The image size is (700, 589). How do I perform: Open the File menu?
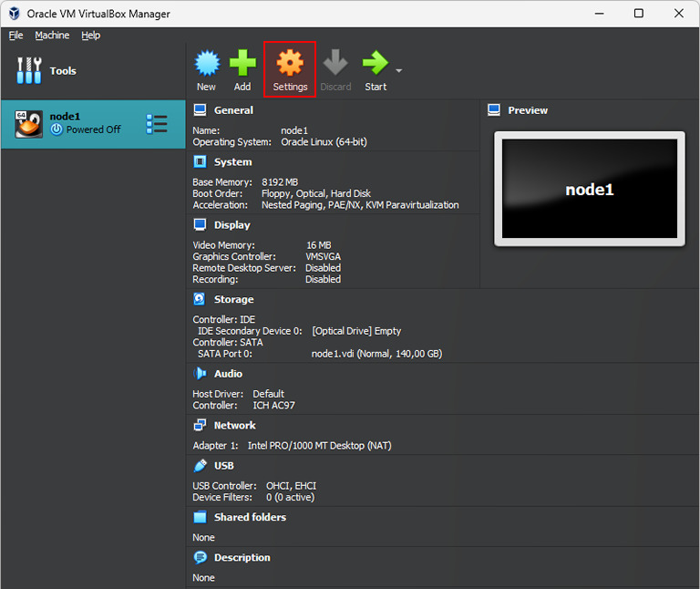click(15, 36)
